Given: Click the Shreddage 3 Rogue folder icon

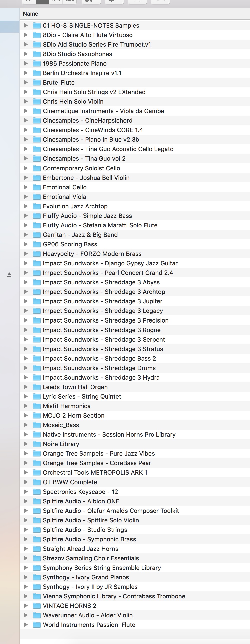Looking at the screenshot, I should pyautogui.click(x=37, y=330).
